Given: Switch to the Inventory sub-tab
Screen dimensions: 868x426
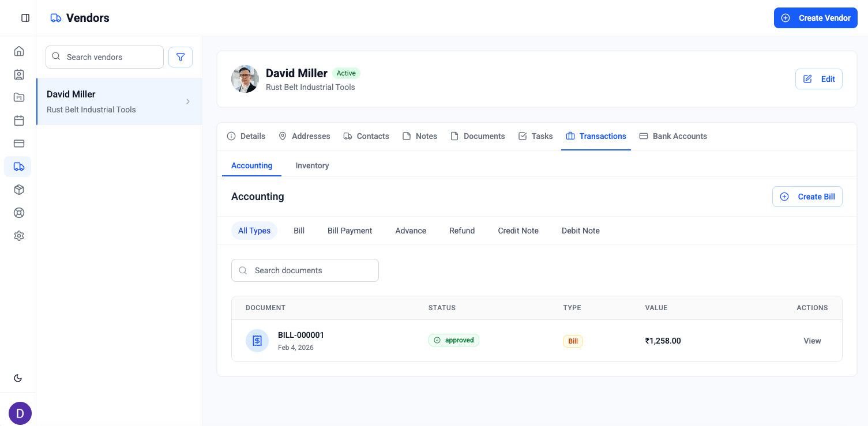Looking at the screenshot, I should [x=312, y=165].
